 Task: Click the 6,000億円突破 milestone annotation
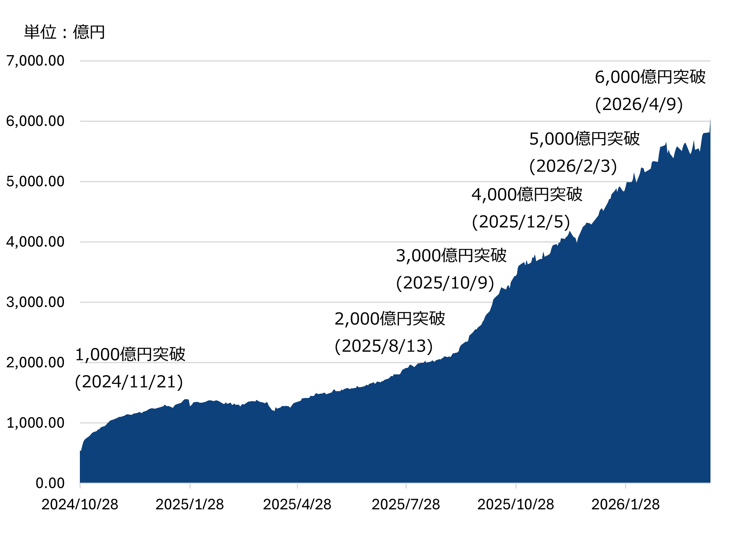650,77
